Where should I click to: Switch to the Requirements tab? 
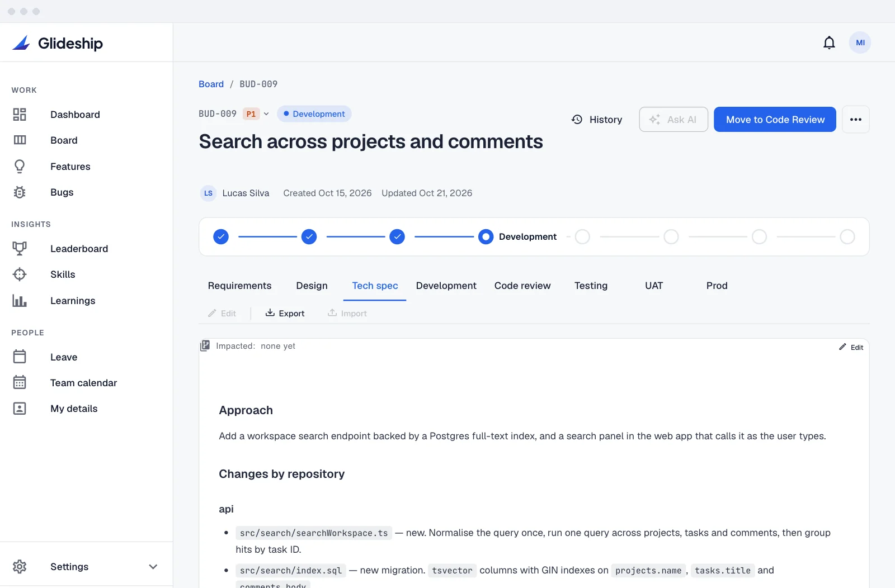point(239,286)
